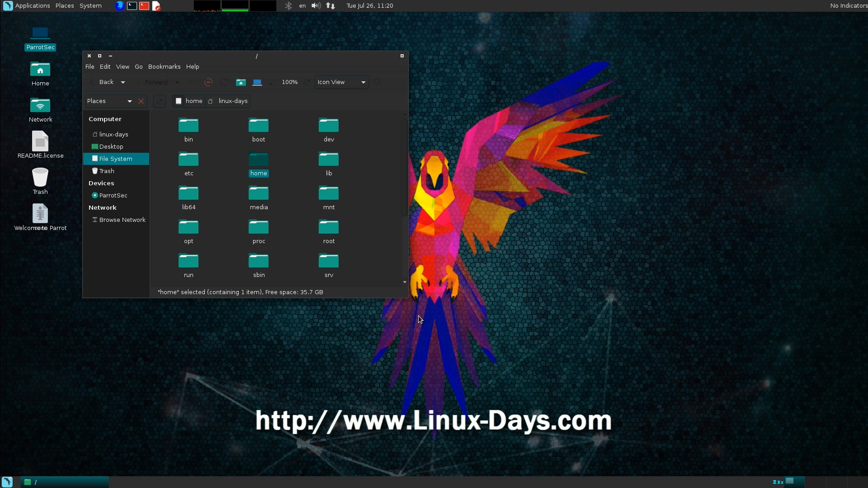Close the sidebar with red X
Image resolution: width=868 pixels, height=488 pixels.
coord(141,101)
